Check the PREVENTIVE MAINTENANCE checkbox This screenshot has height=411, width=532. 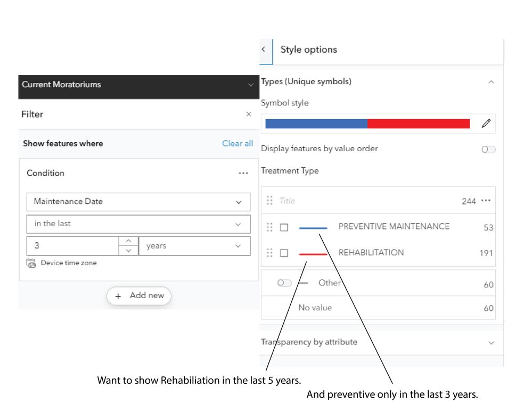[x=284, y=227]
